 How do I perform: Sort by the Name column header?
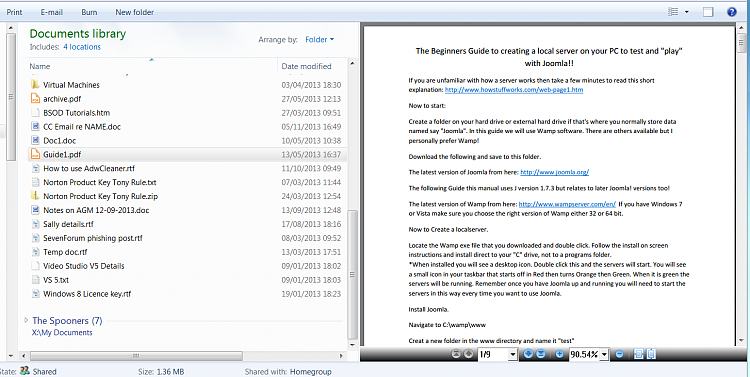[40, 66]
